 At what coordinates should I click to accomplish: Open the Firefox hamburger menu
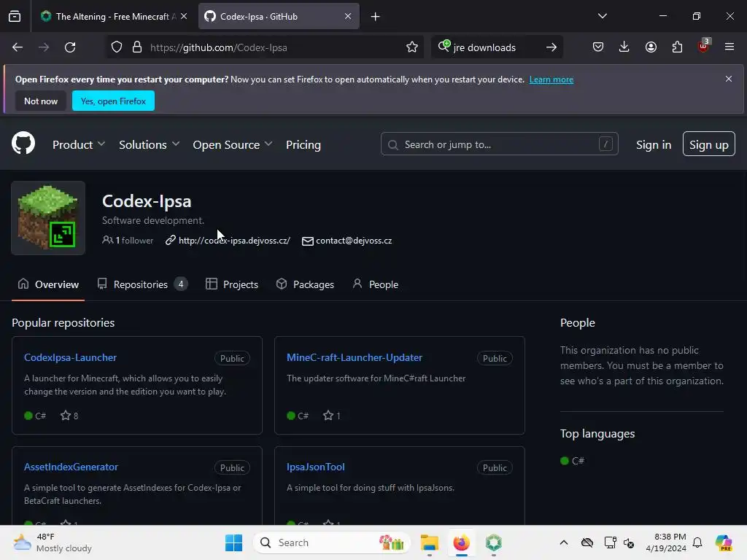pyautogui.click(x=729, y=47)
